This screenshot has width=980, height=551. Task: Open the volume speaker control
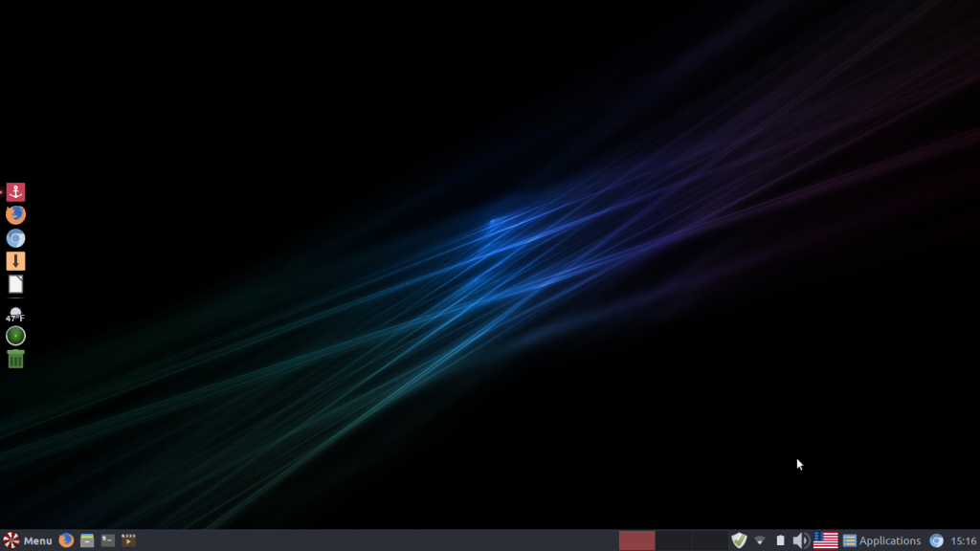(801, 540)
